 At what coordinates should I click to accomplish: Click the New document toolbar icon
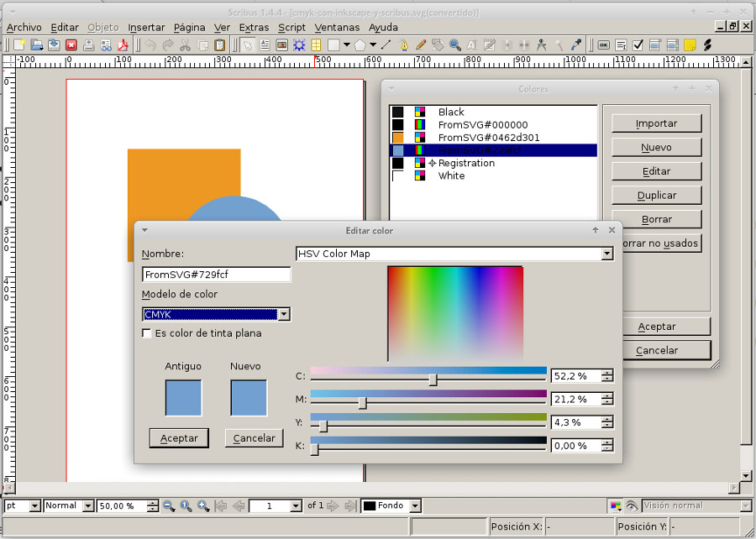pos(19,45)
